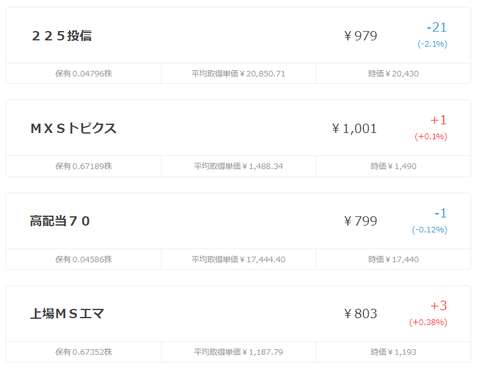Click the ¥1,001 valuation amount

(354, 128)
